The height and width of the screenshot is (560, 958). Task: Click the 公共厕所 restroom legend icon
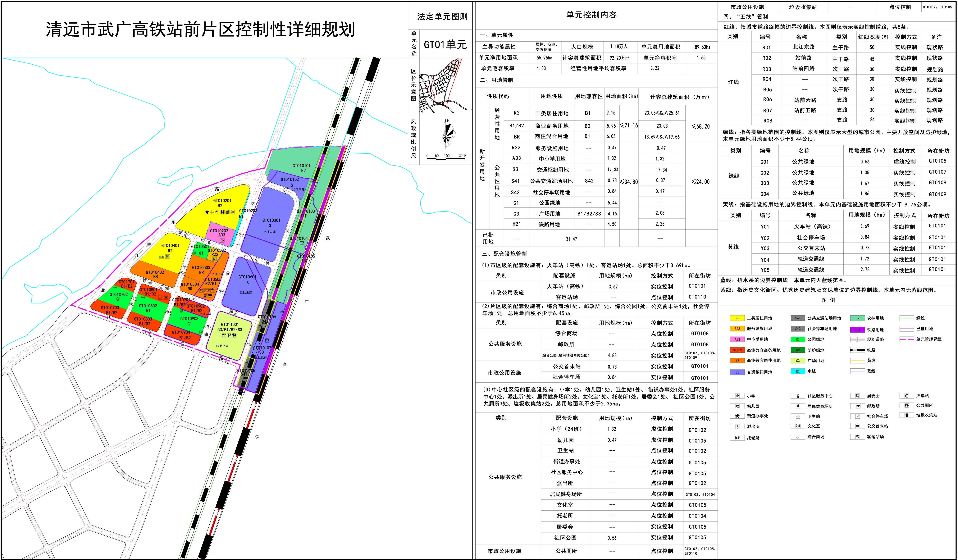click(907, 406)
